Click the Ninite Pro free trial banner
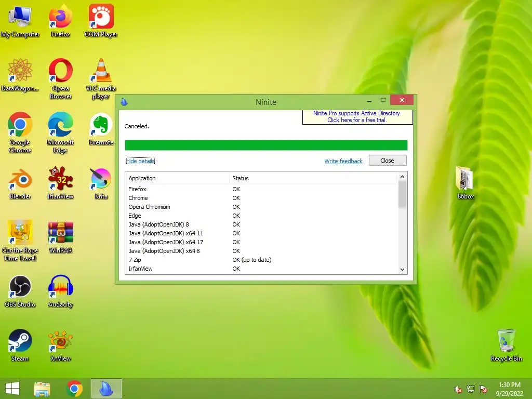Image resolution: width=532 pixels, height=399 pixels. click(357, 117)
